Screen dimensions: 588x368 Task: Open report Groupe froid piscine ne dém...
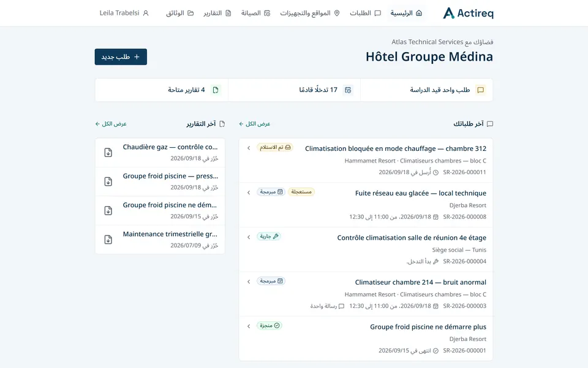pos(170,205)
